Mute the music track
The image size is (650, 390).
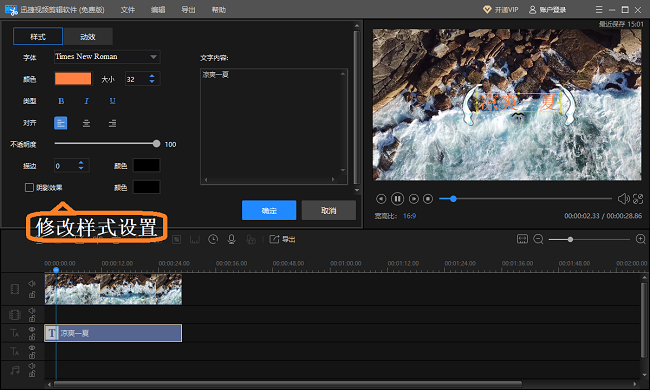(x=32, y=366)
